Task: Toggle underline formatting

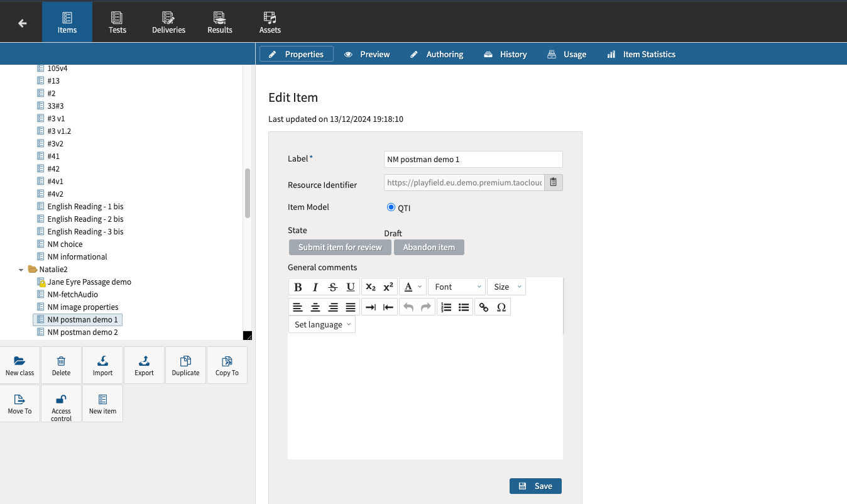Action: (x=351, y=287)
